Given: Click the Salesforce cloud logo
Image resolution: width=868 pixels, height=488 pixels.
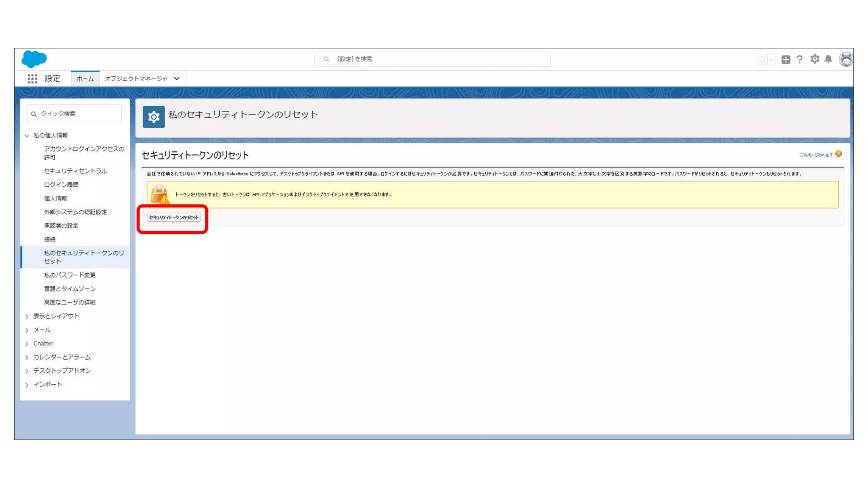Looking at the screenshot, I should pyautogui.click(x=34, y=59).
